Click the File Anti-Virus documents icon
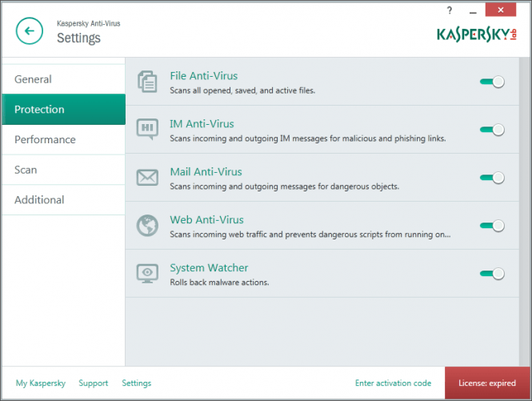This screenshot has width=532, height=401. tap(147, 82)
